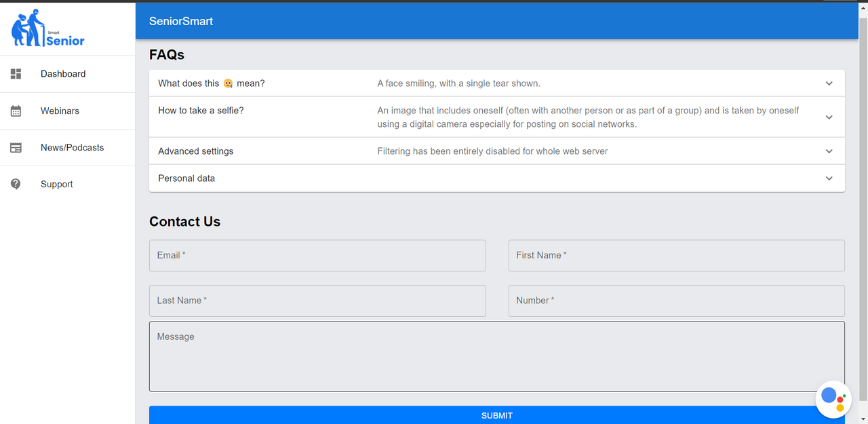Image resolution: width=868 pixels, height=424 pixels.
Task: Focus the Number input field
Action: (x=677, y=301)
